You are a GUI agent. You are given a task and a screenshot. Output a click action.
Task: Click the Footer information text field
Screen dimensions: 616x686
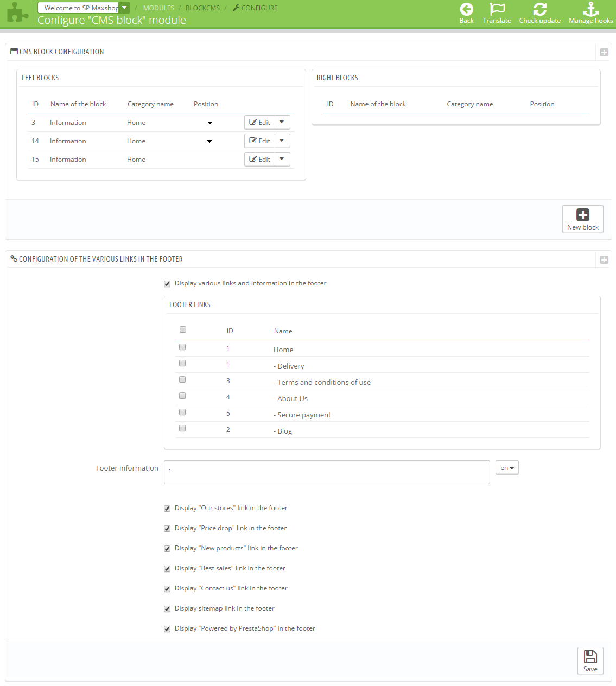tap(327, 472)
